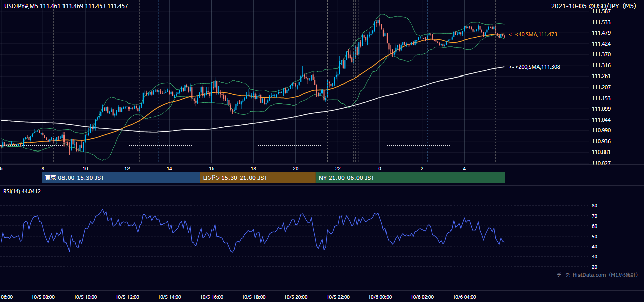Click price level 111.099 on the axis
The height and width of the screenshot is (302, 644).
point(601,109)
